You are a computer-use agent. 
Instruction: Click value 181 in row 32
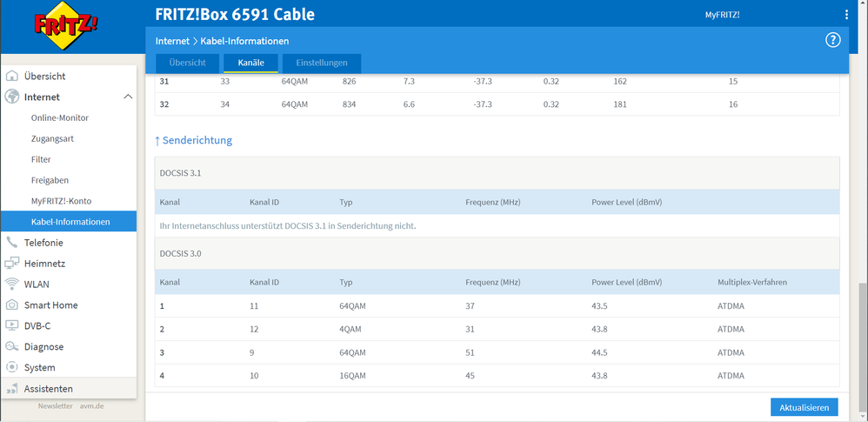[x=620, y=104]
